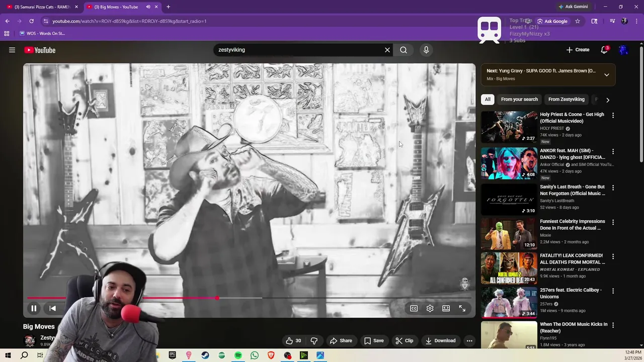Viewport: 644px width, 362px height.
Task: Open options for FATALITY LEAK CONFIRMED video
Action: [613, 256]
